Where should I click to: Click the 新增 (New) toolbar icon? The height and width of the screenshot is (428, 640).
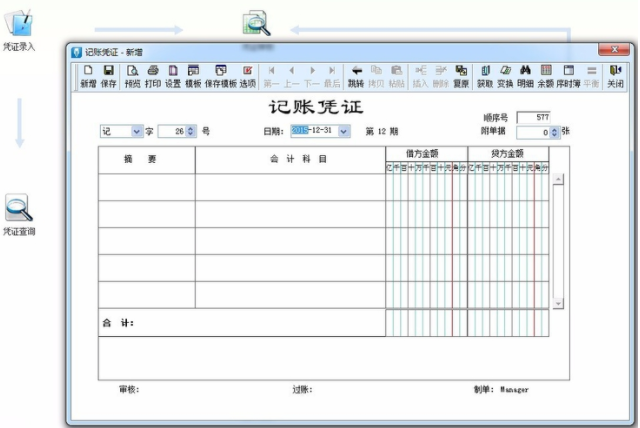88,77
